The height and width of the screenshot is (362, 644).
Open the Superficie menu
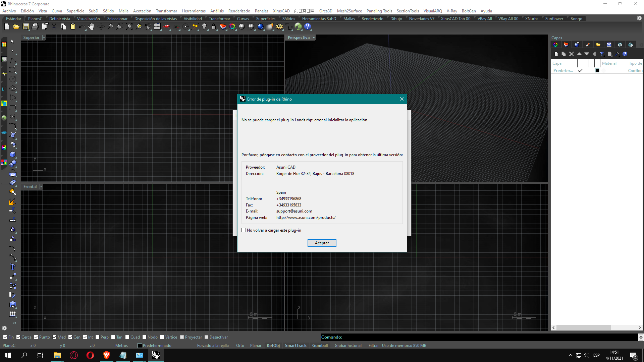tap(75, 11)
